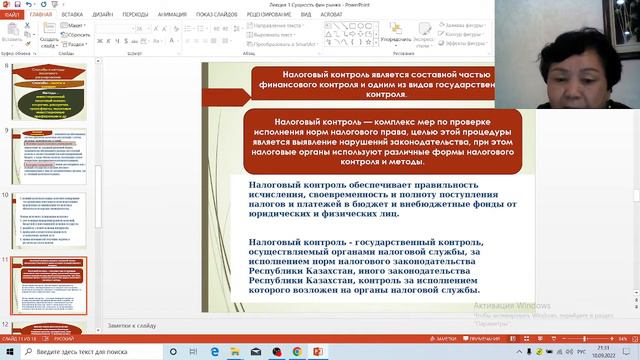640x360 pixels.
Task: Toggle strikethrough formatting (abc)
Action: [x=134, y=41]
